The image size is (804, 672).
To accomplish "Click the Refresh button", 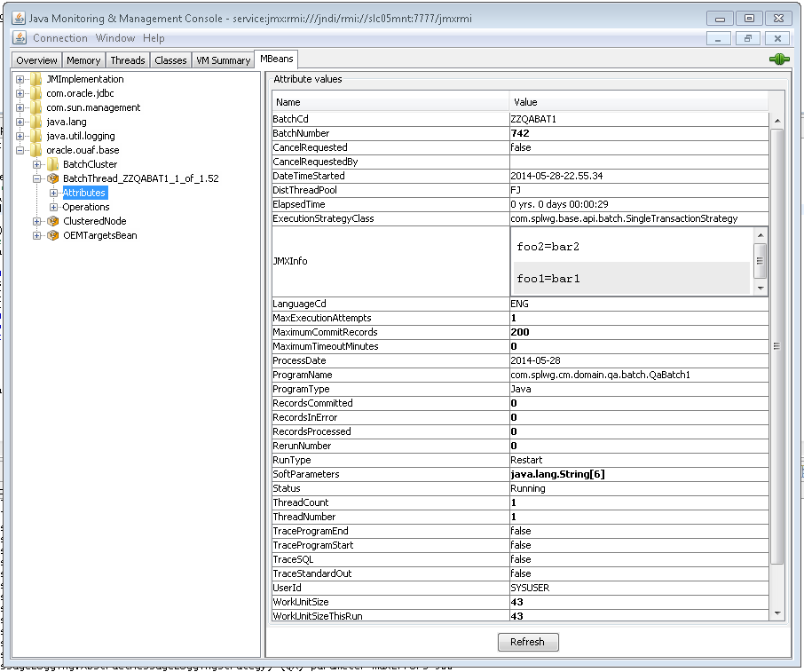I will (x=528, y=642).
